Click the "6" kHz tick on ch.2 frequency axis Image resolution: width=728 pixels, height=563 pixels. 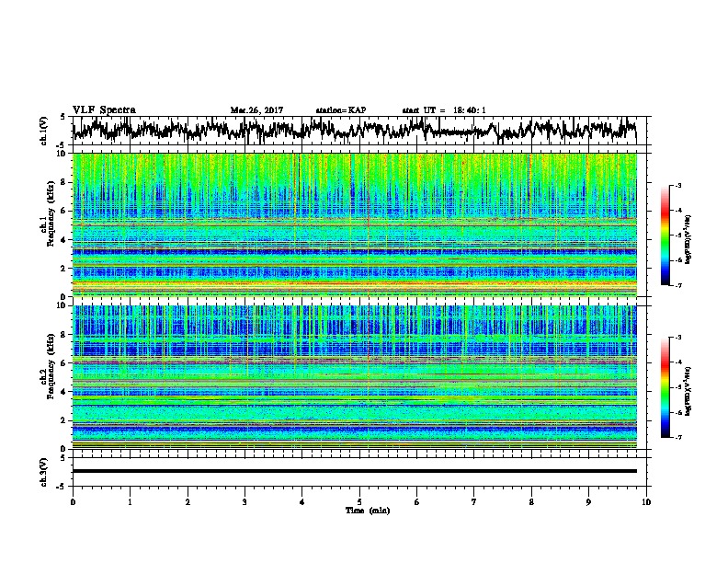[64, 362]
